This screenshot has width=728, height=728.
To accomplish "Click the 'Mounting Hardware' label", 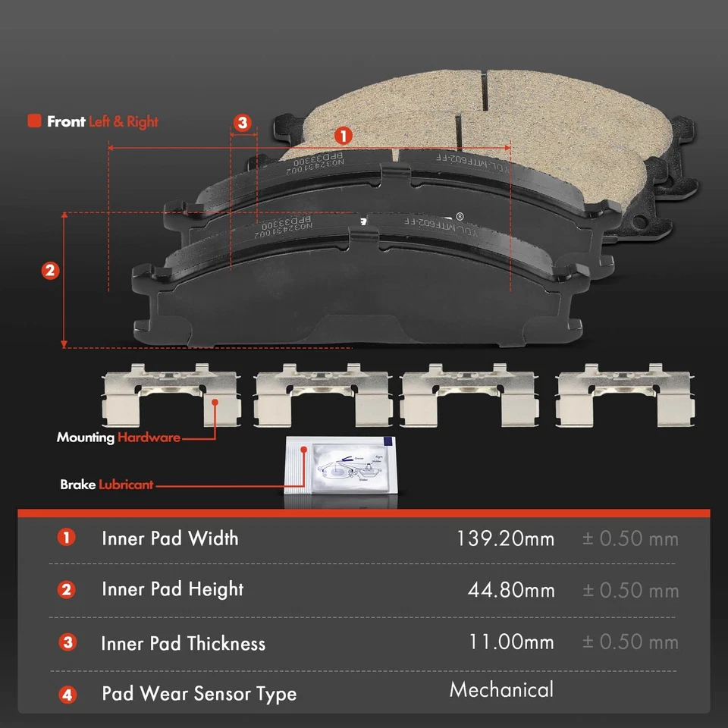I will [x=118, y=438].
